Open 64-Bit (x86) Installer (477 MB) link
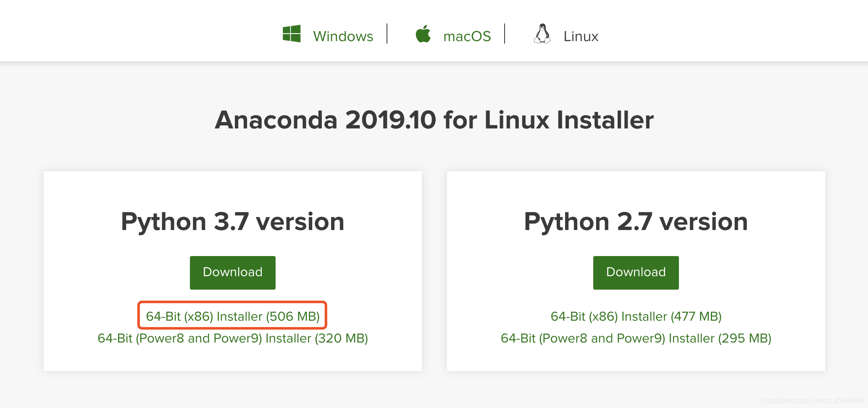 click(x=636, y=316)
